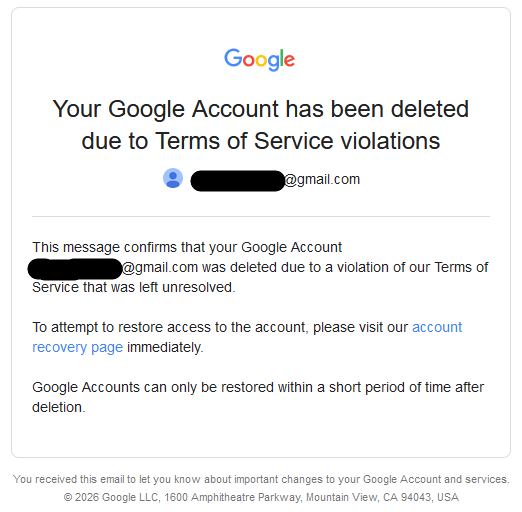
Task: Click the "This message confirms that your Google Account" line
Action: click(187, 248)
